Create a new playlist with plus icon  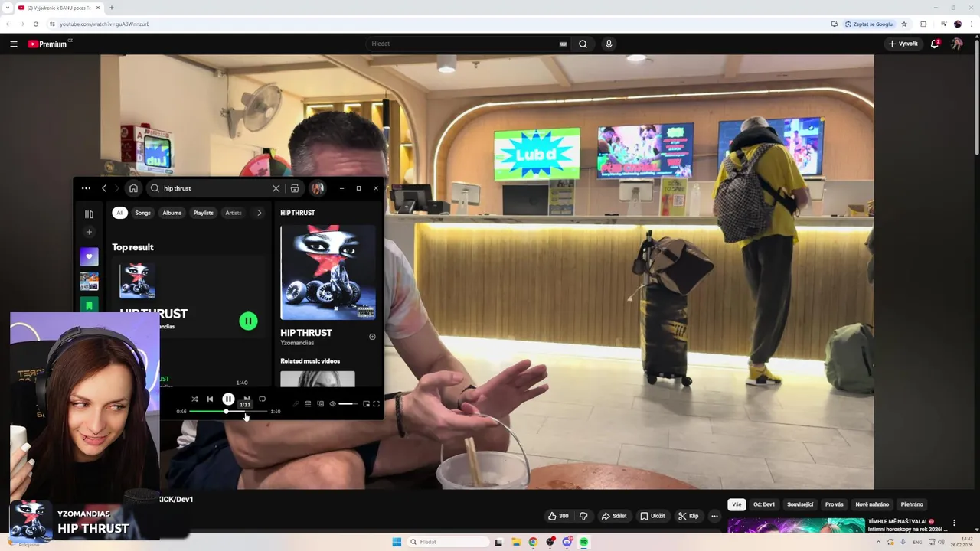pyautogui.click(x=89, y=232)
